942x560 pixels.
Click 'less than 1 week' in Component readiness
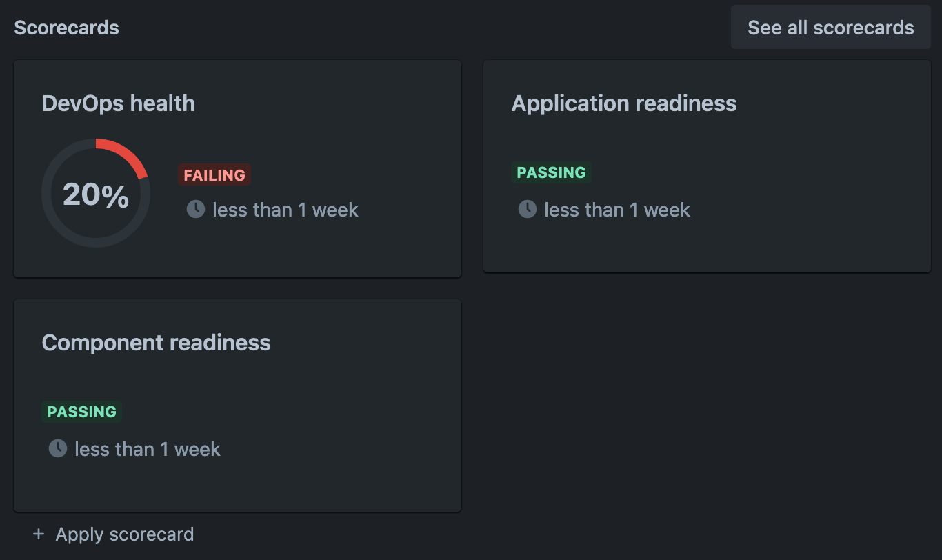pyautogui.click(x=148, y=449)
